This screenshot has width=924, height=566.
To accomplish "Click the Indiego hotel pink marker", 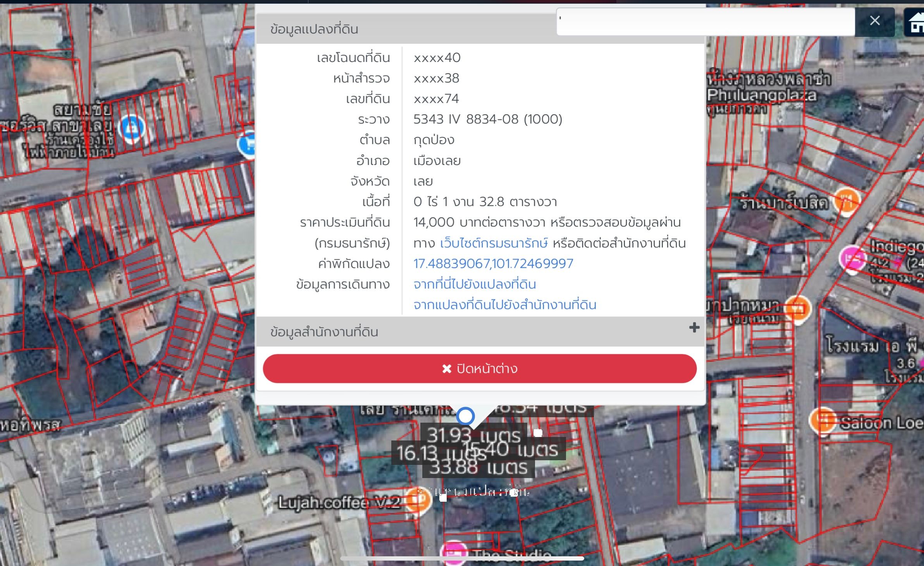I will tap(852, 259).
